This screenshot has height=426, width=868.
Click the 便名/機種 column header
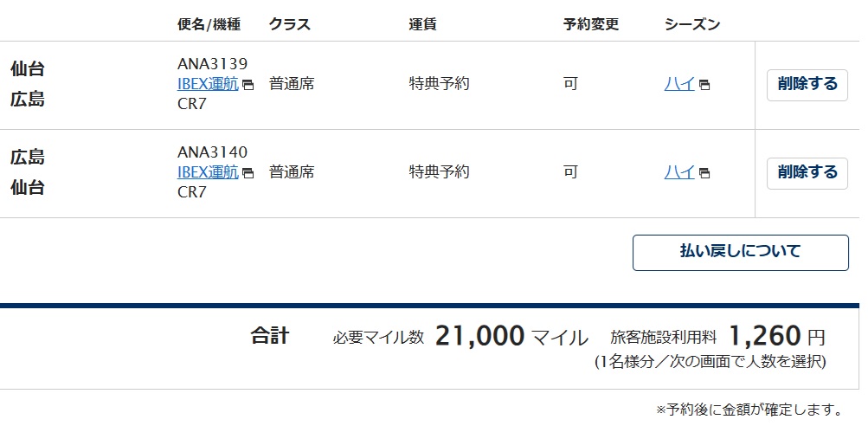tap(209, 24)
